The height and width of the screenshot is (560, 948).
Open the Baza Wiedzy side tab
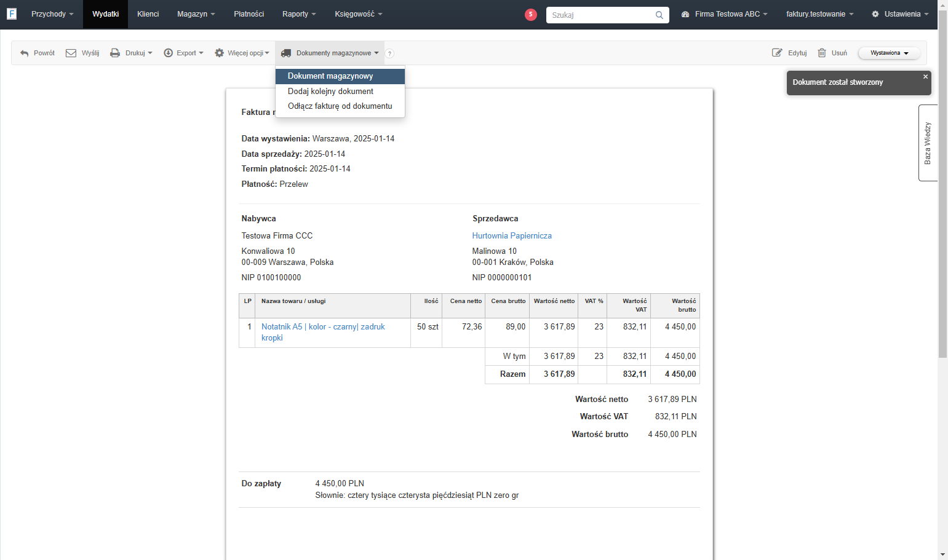click(928, 143)
